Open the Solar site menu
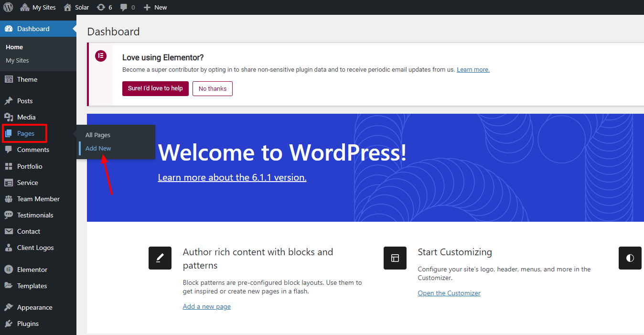The width and height of the screenshot is (644, 335). pyautogui.click(x=76, y=7)
